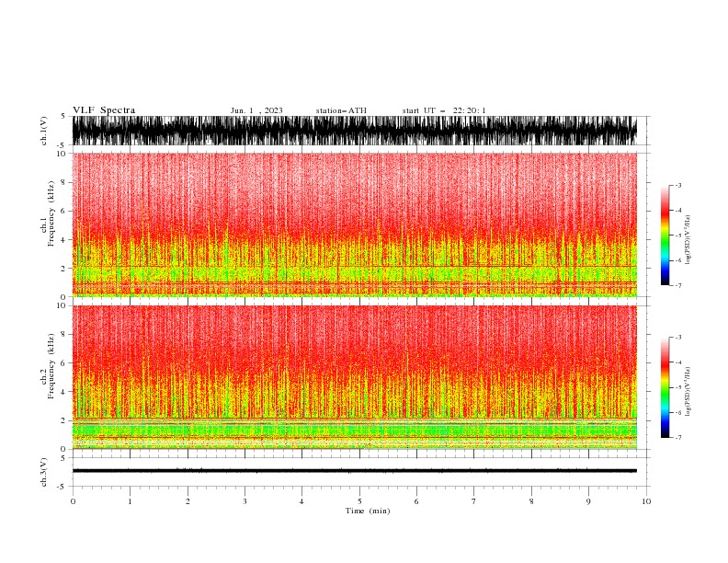This screenshot has height=563, width=728.
Task: Click the ch.2 spectrogram color bar
Action: (x=665, y=387)
